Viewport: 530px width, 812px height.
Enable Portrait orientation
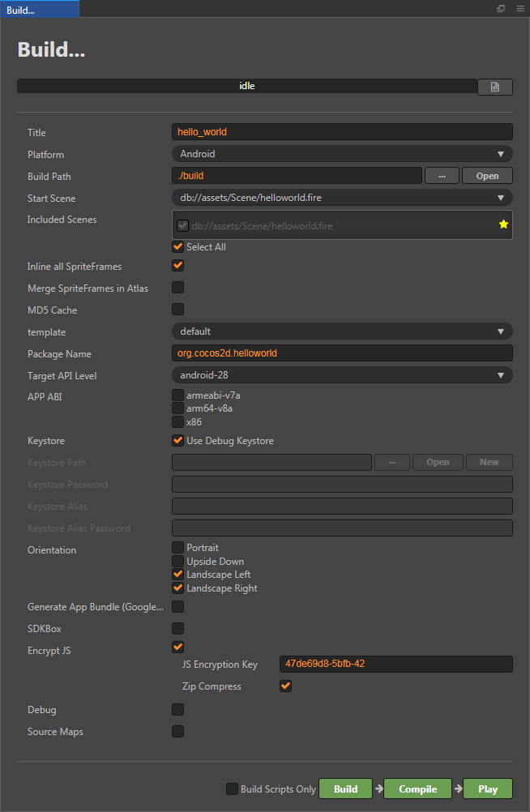177,547
